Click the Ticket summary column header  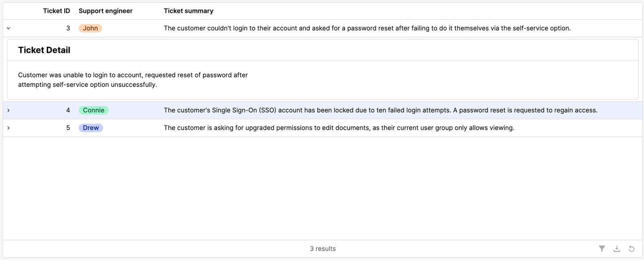188,11
